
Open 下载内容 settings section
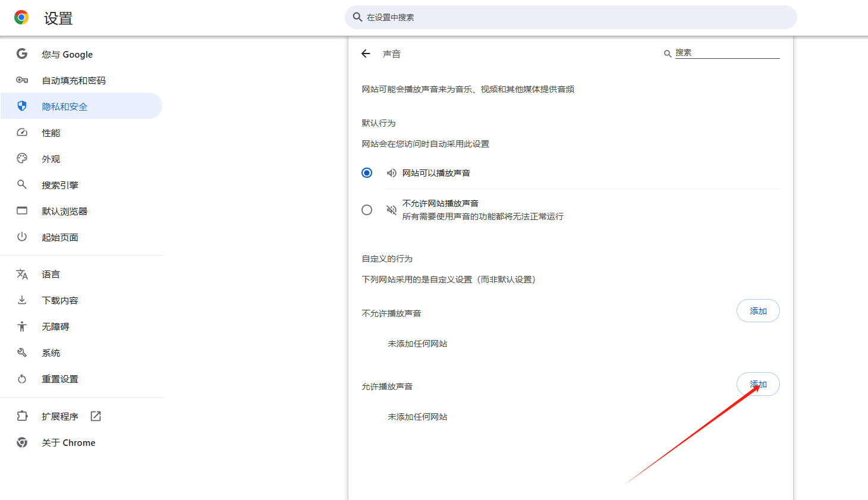[x=60, y=300]
